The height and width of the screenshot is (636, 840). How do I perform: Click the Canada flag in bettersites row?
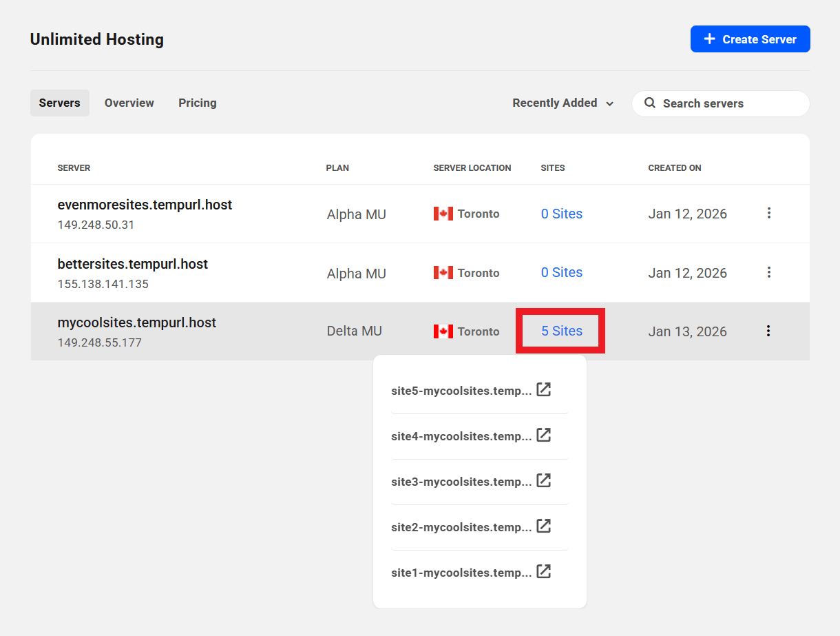click(443, 273)
